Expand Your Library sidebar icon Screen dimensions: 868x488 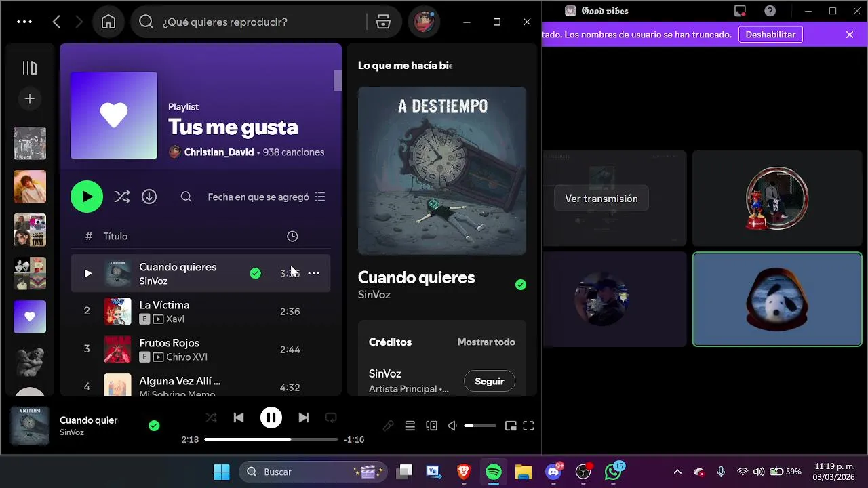(x=30, y=68)
